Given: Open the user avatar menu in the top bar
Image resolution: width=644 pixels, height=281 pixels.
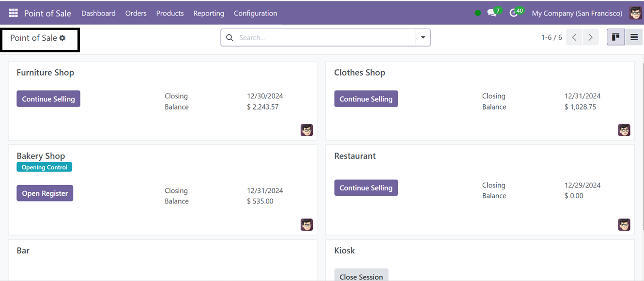Looking at the screenshot, I should click(x=635, y=13).
